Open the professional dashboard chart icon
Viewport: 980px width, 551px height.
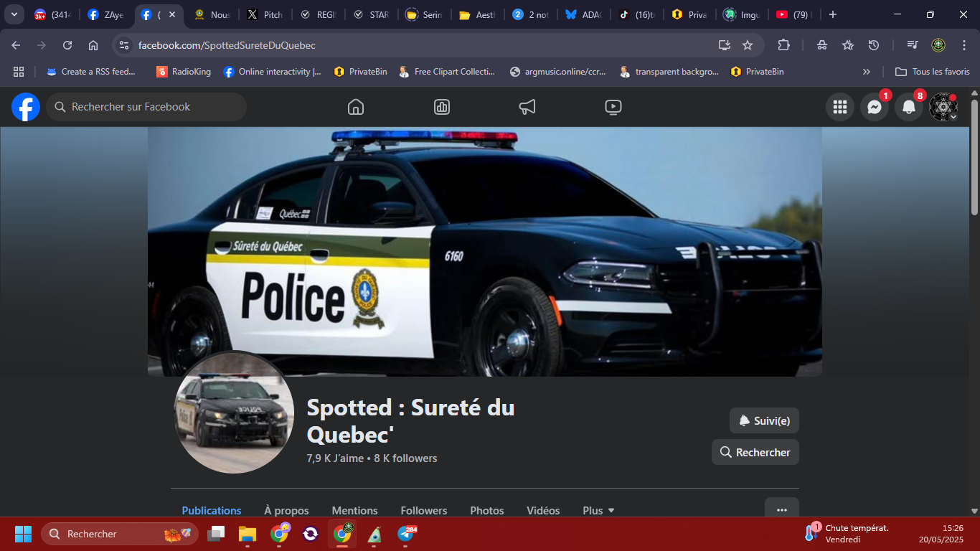[441, 107]
